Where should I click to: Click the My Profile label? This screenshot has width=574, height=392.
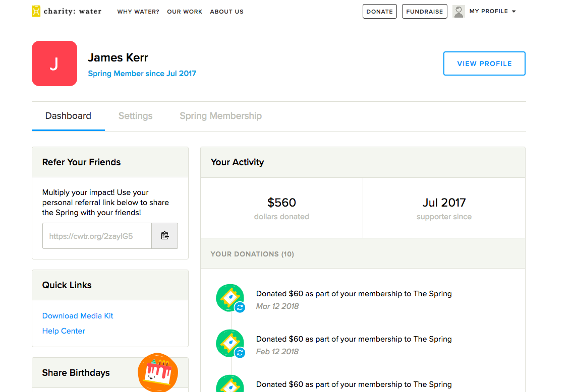(x=489, y=11)
